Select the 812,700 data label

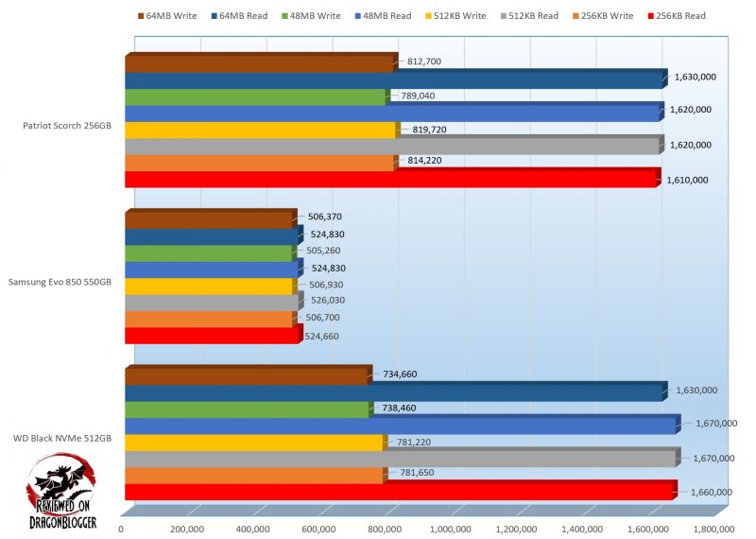(x=423, y=61)
